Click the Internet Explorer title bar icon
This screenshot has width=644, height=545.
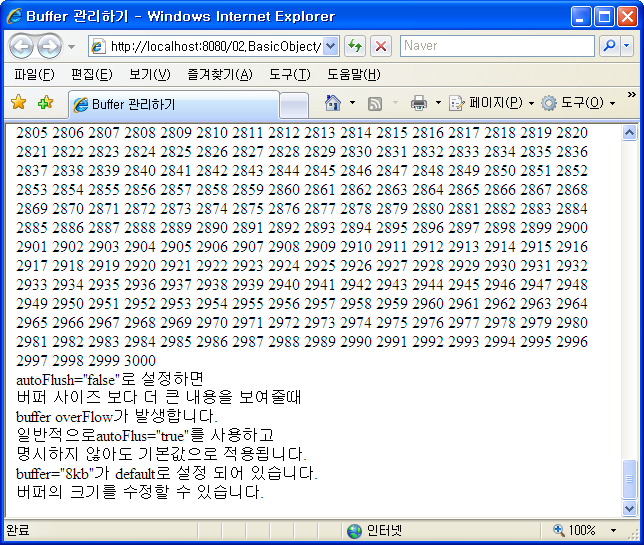click(14, 16)
